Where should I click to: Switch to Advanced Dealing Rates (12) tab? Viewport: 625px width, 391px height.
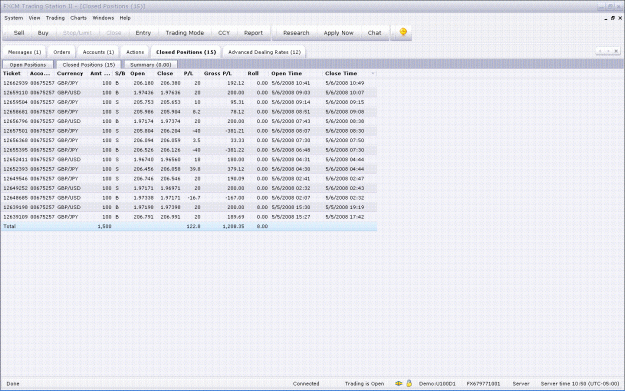point(264,52)
